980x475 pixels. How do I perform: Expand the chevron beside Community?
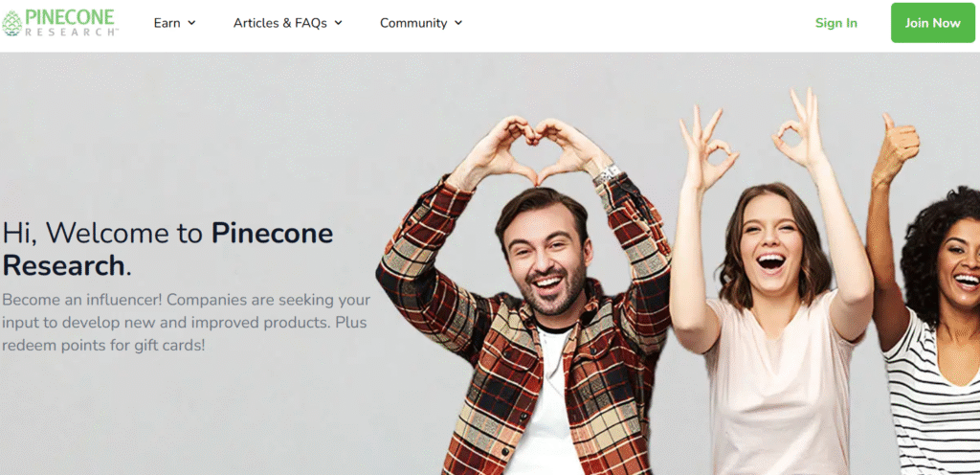(458, 23)
